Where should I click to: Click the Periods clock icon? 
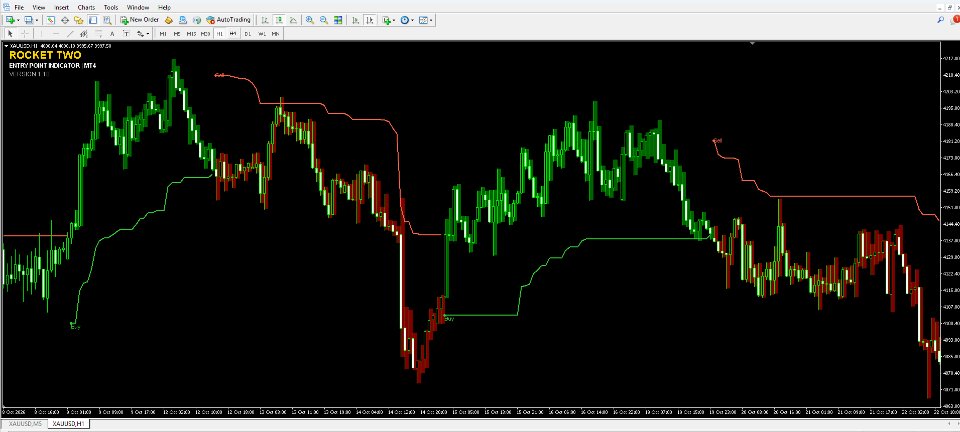405,20
